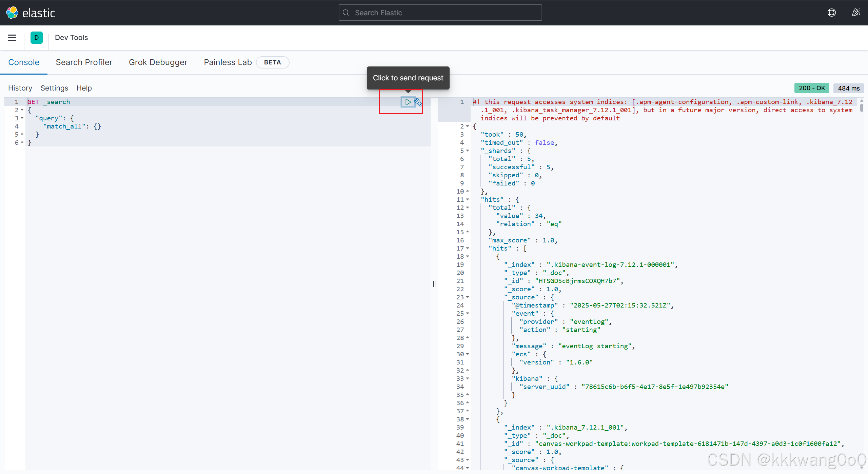Image resolution: width=868 pixels, height=474 pixels.
Task: Open the help lifebuoy icon
Action: [831, 13]
